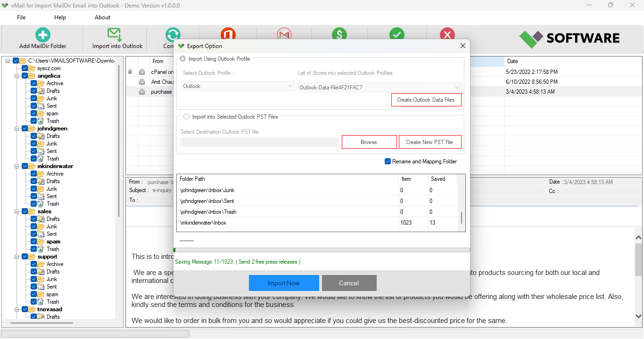
Task: Uncheck the sysoz.com checkbox
Action: [25, 68]
